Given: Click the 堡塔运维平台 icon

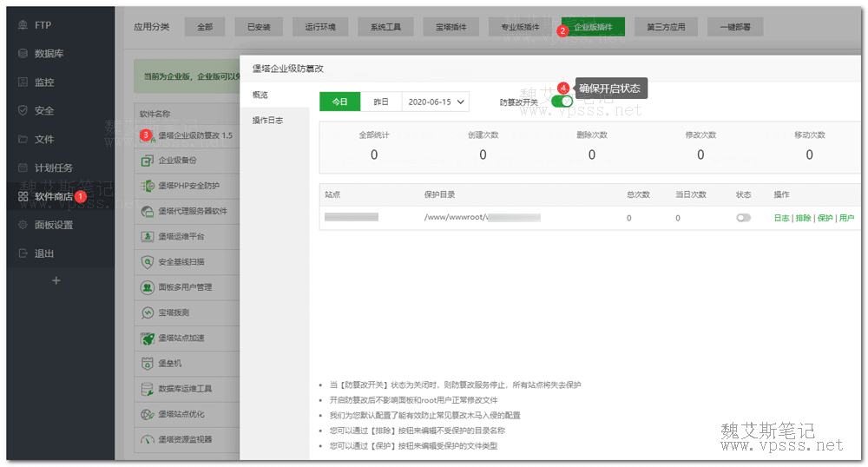Looking at the screenshot, I should pos(148,236).
